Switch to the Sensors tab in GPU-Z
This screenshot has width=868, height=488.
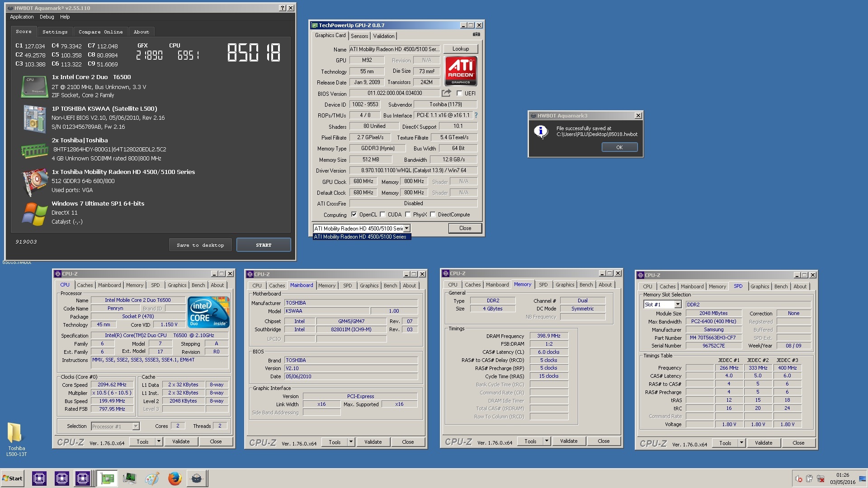tap(359, 36)
